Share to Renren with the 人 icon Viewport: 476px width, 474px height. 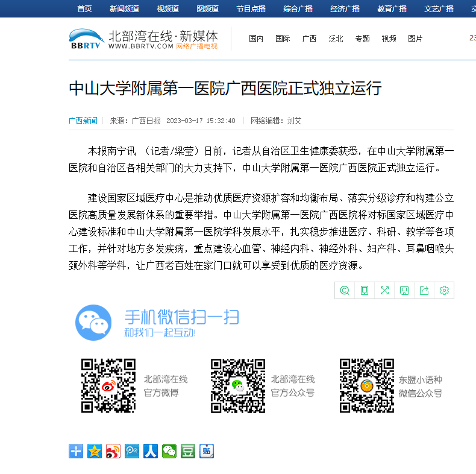click(x=151, y=451)
